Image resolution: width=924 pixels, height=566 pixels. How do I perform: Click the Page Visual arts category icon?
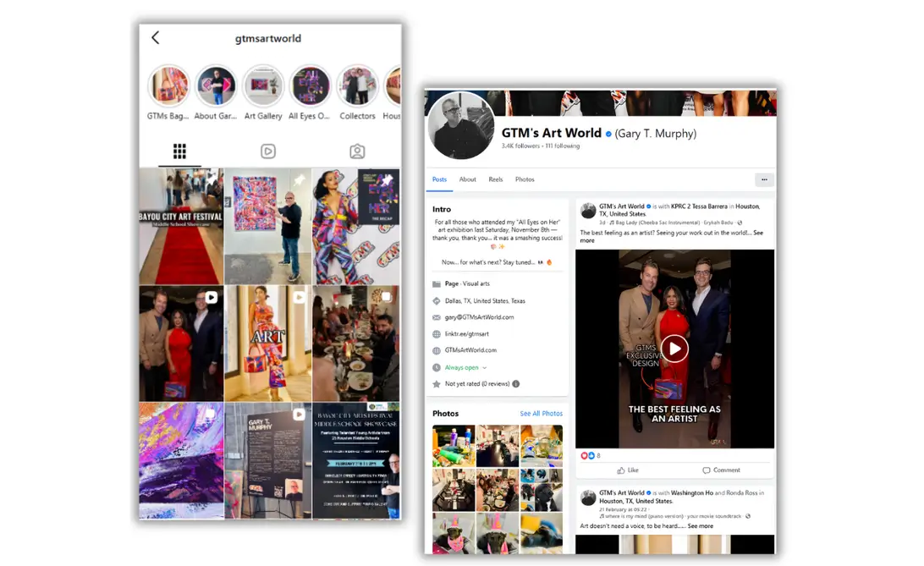437,284
